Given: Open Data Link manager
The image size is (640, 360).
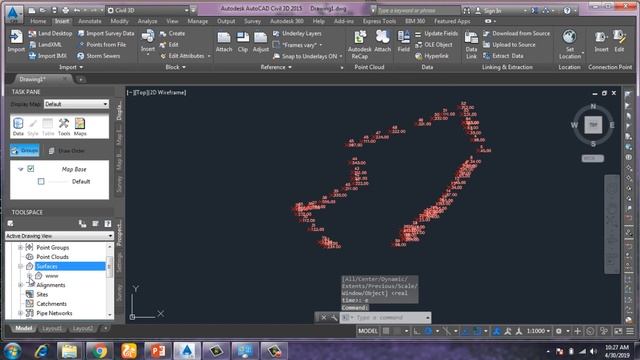Looking at the screenshot, I should 471,44.
